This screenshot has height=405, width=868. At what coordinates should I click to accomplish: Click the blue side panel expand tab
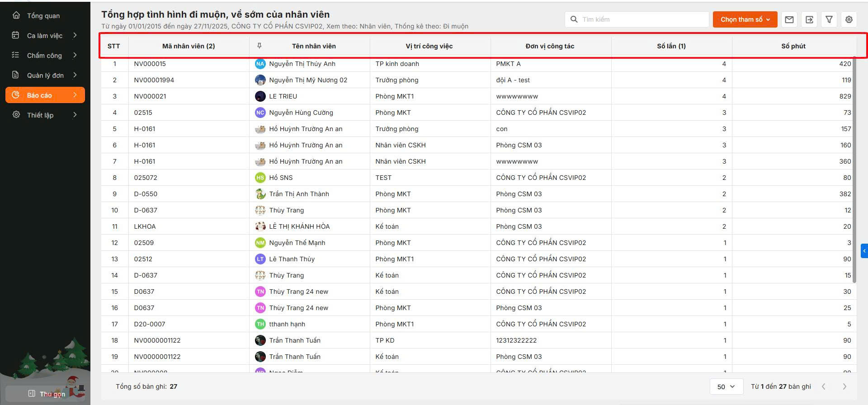click(864, 251)
